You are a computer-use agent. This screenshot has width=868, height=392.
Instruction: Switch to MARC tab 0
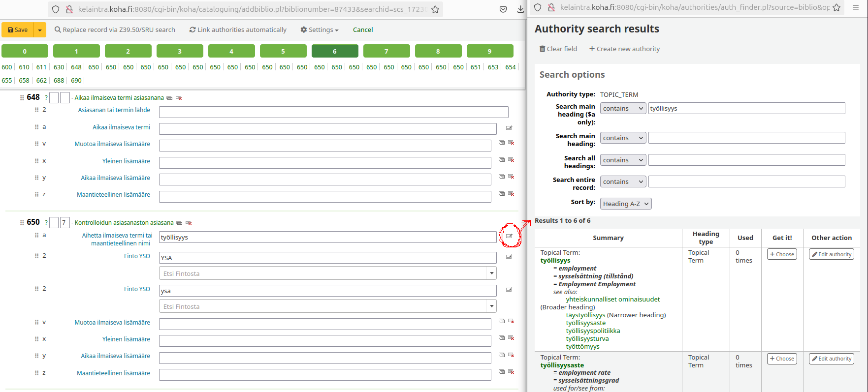[x=25, y=51]
